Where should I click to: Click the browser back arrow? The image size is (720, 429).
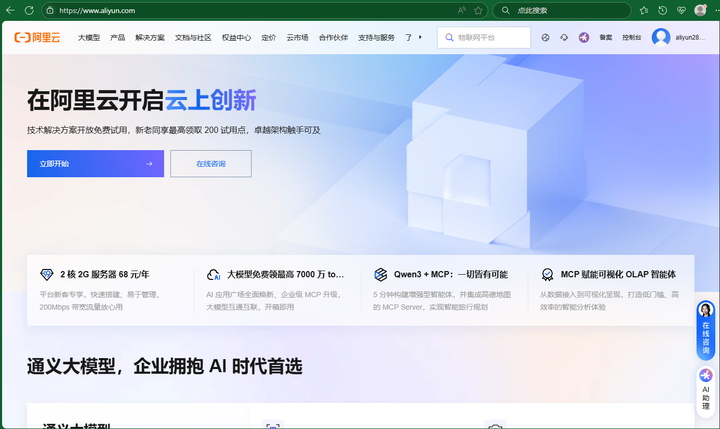pos(10,10)
